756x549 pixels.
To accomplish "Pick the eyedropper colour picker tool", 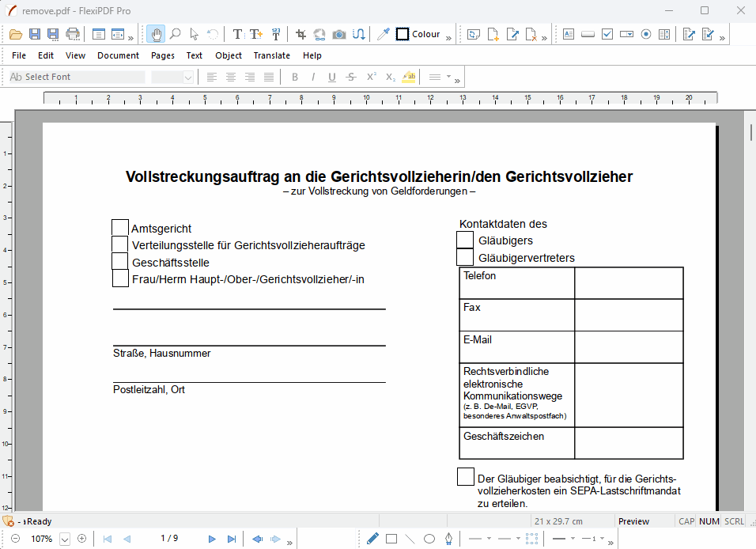I will [384, 34].
